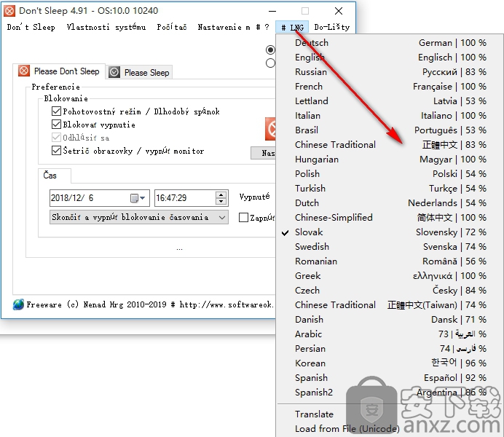This screenshot has height=437, width=504.
Task: Switch to Please Sleep tab
Action: (139, 72)
